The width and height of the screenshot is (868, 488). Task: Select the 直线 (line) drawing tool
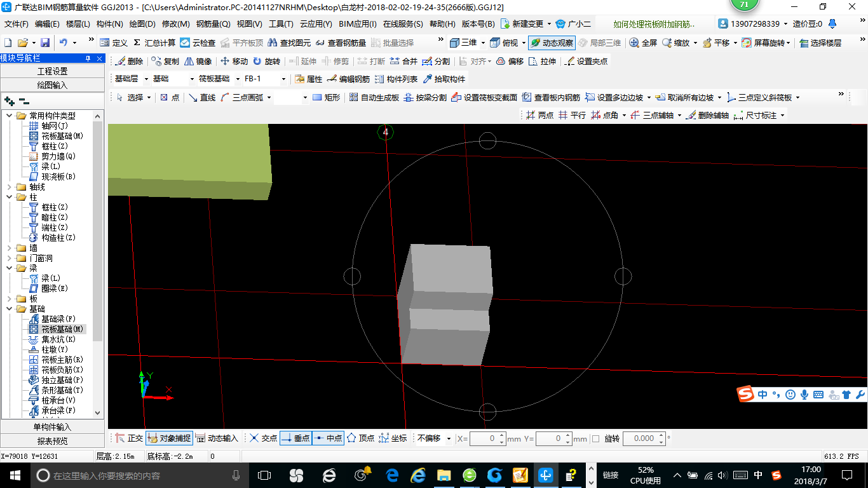click(x=202, y=98)
